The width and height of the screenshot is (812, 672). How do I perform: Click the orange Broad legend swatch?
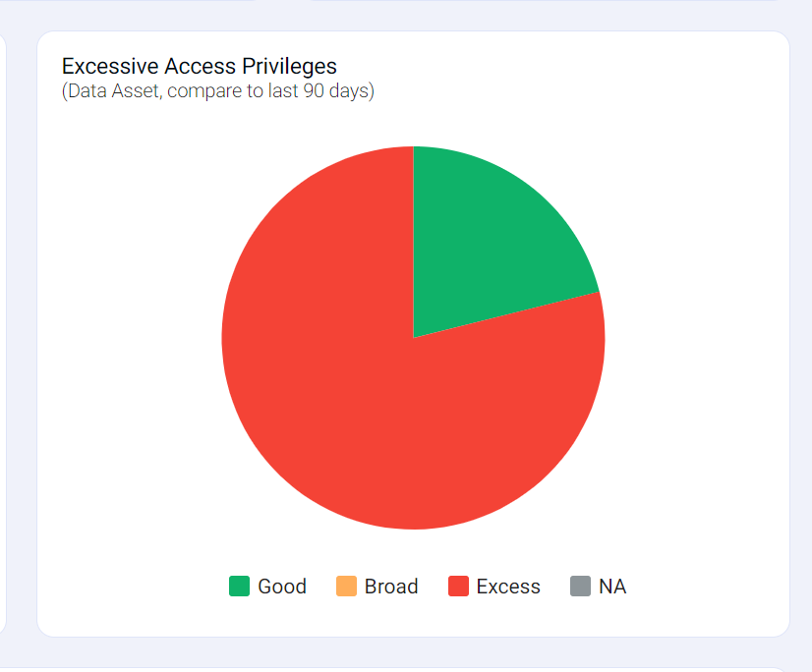(x=346, y=587)
